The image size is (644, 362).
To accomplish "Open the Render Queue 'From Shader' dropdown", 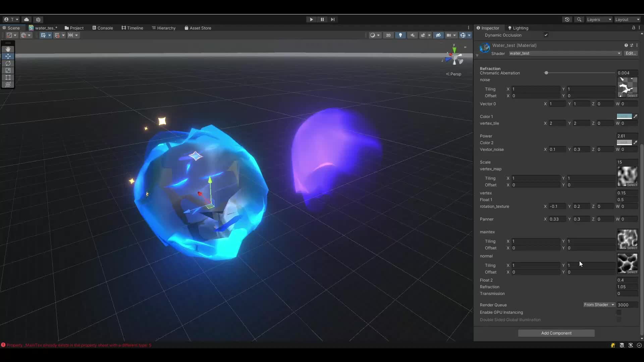I will (599, 305).
